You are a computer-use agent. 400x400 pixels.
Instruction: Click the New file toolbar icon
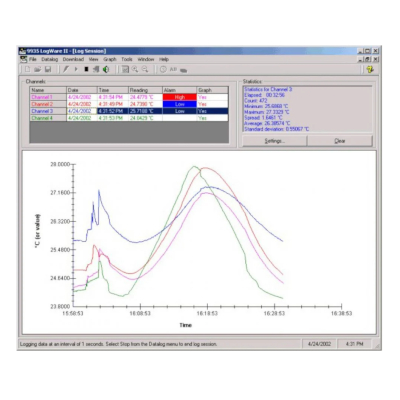point(28,69)
